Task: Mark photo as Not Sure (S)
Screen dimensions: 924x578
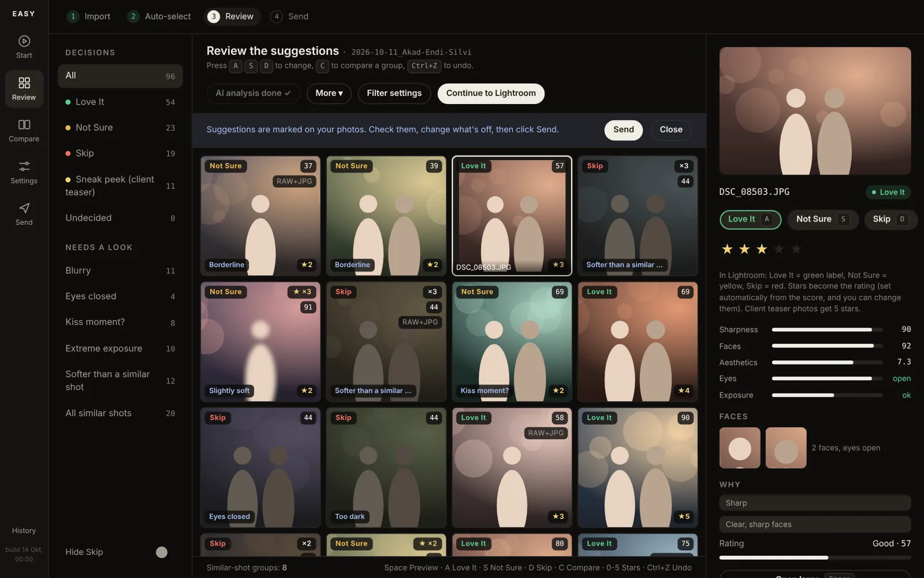Action: pos(822,220)
